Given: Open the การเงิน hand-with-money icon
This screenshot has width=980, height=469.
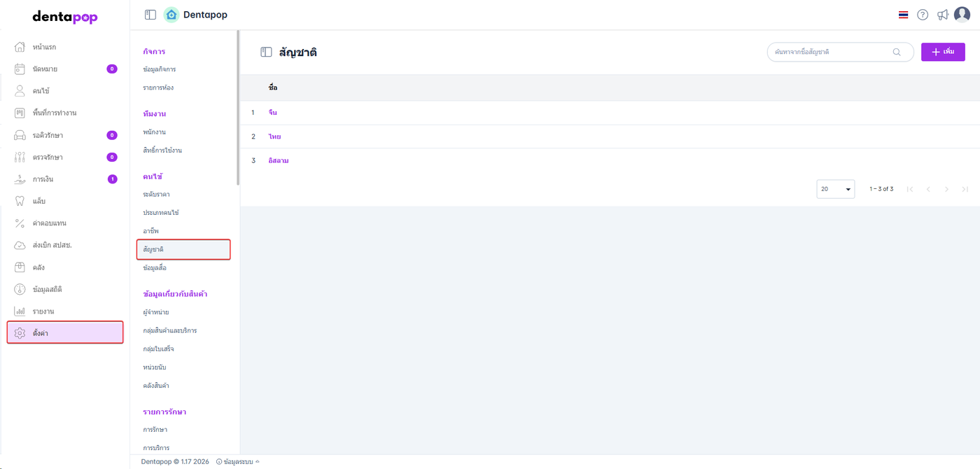Looking at the screenshot, I should [x=20, y=179].
